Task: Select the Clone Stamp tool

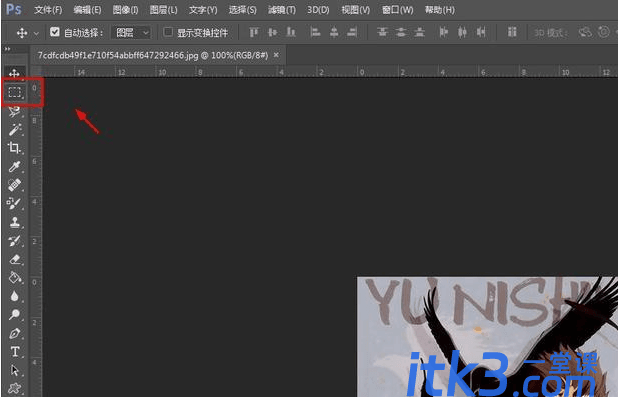Action: click(x=15, y=222)
